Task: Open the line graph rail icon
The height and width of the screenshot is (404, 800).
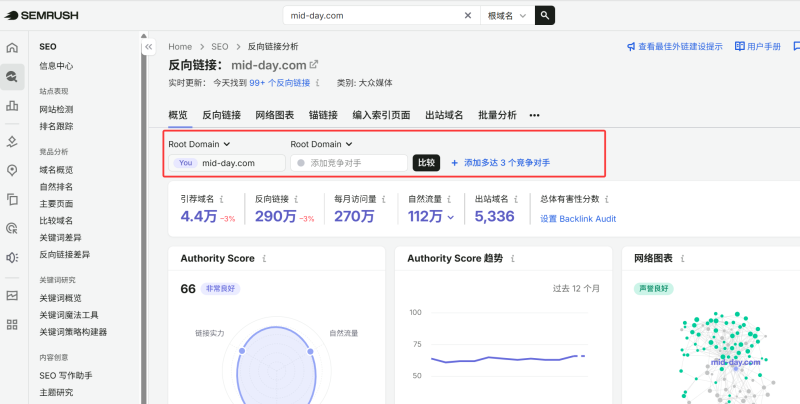Action: [x=12, y=295]
